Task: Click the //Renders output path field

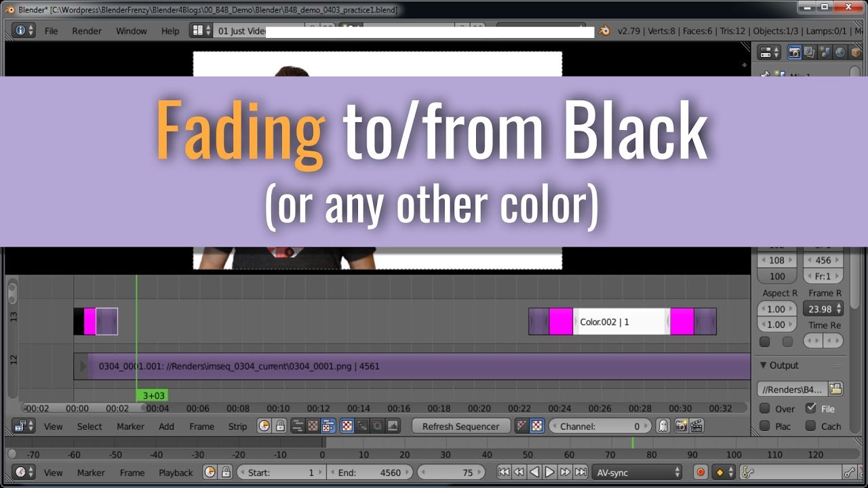Action: click(x=792, y=389)
